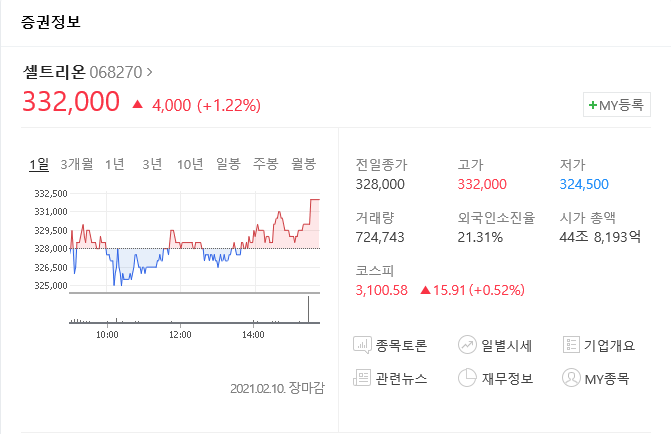This screenshot has height=434, width=671.
Task: Click the 거래량 value 724,743
Action: coord(380,237)
